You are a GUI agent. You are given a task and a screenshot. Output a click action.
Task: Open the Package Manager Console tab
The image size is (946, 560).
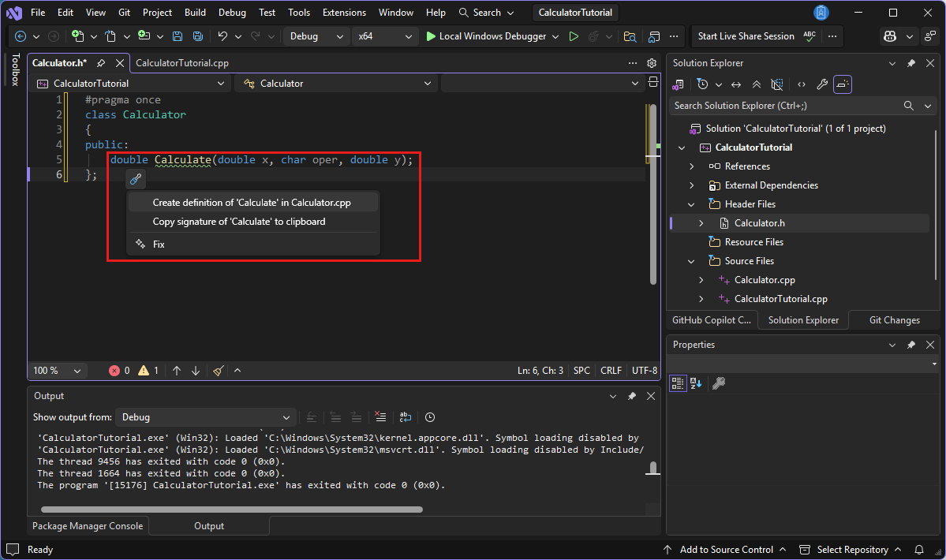(x=88, y=525)
